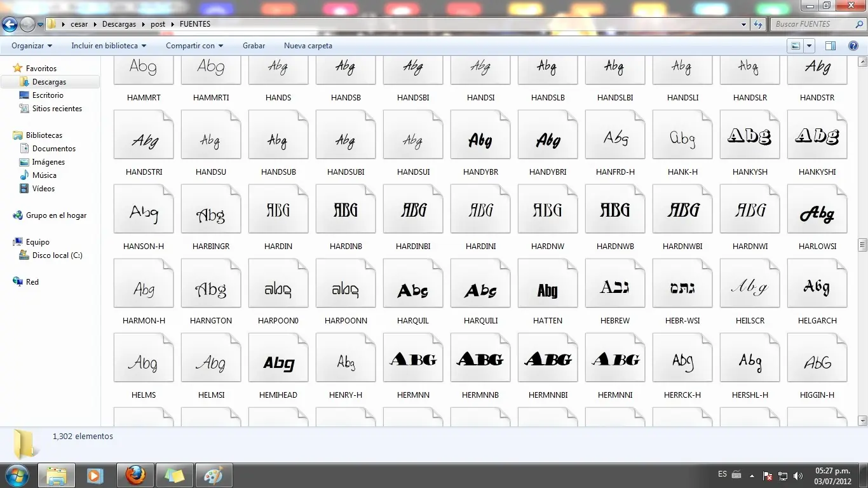Open Paint from the taskbar

click(214, 475)
